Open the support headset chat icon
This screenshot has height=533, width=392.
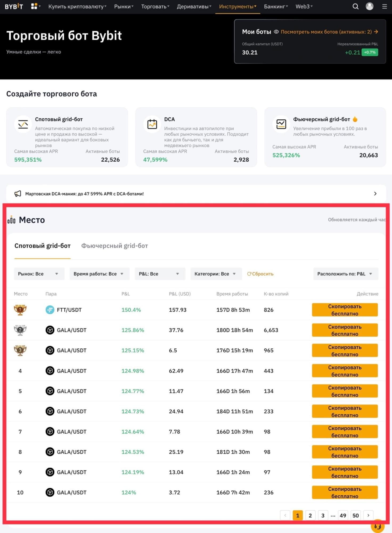(x=377, y=526)
